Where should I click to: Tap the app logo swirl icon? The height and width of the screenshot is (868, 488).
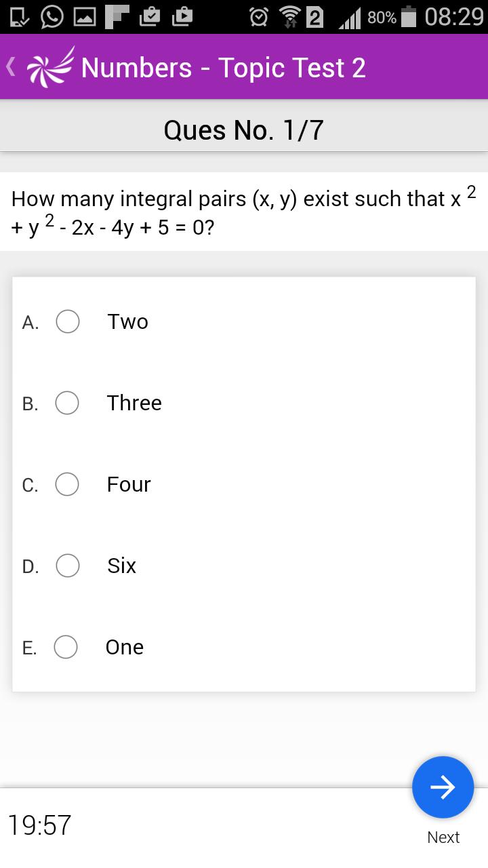click(x=49, y=66)
